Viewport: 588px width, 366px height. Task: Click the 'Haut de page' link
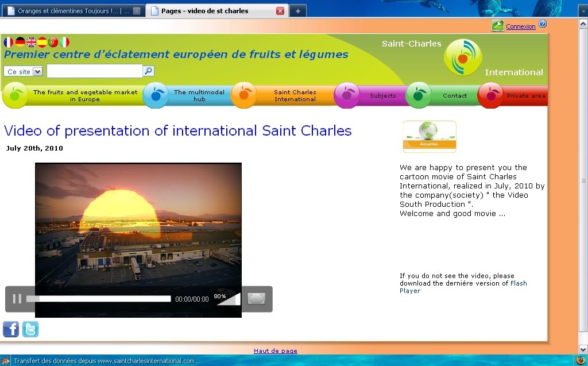275,350
